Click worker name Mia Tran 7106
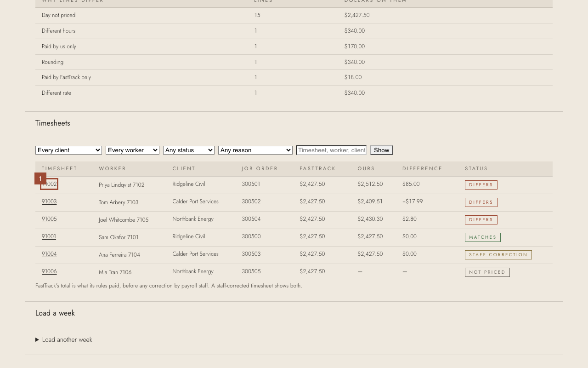The width and height of the screenshot is (588, 368). click(115, 272)
